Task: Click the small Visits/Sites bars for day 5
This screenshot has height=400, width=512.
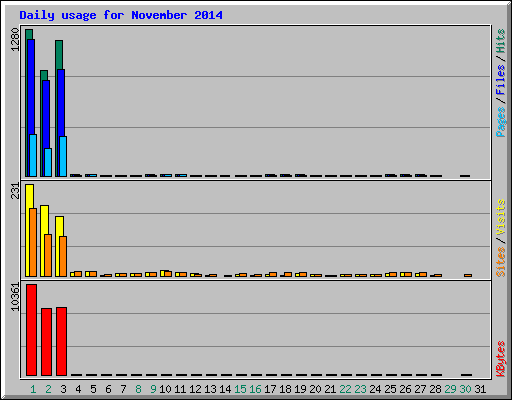Action: (x=91, y=274)
